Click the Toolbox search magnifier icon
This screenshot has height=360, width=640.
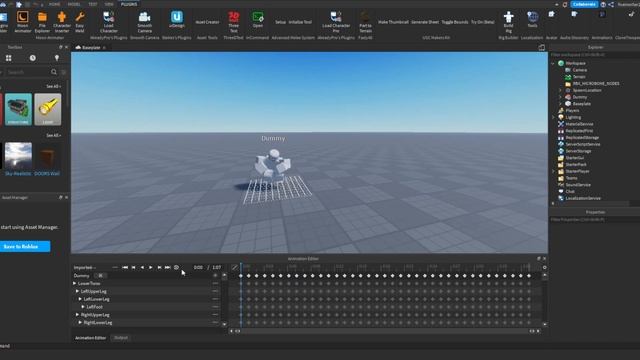tap(54, 72)
